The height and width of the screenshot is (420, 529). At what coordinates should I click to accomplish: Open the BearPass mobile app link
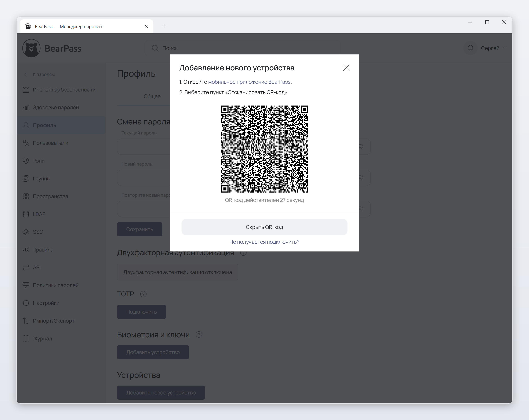point(249,82)
